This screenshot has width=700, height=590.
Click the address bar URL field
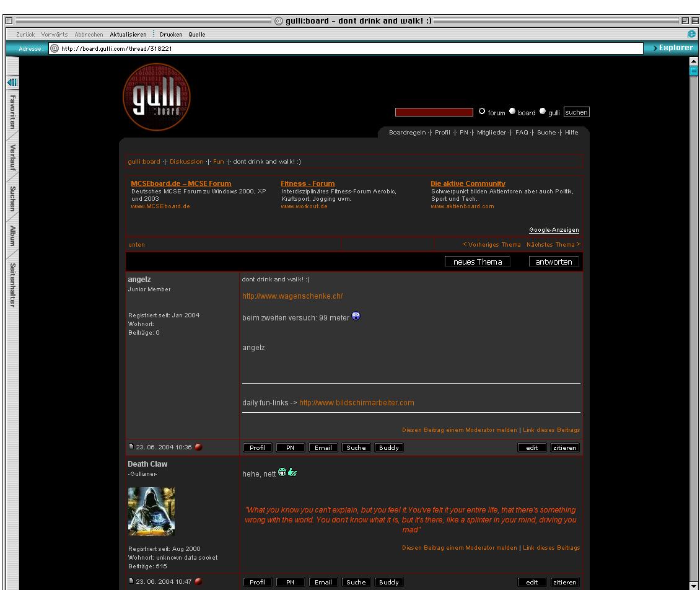pyautogui.click(x=346, y=48)
